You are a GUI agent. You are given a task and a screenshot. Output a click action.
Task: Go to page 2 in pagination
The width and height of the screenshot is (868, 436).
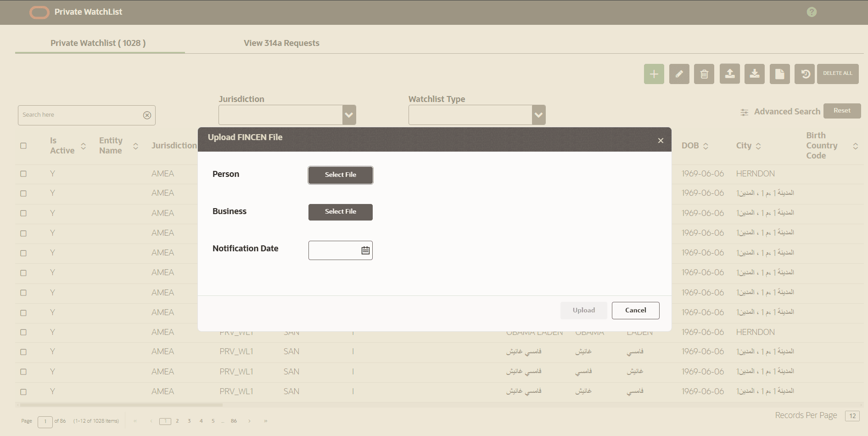[x=177, y=421]
